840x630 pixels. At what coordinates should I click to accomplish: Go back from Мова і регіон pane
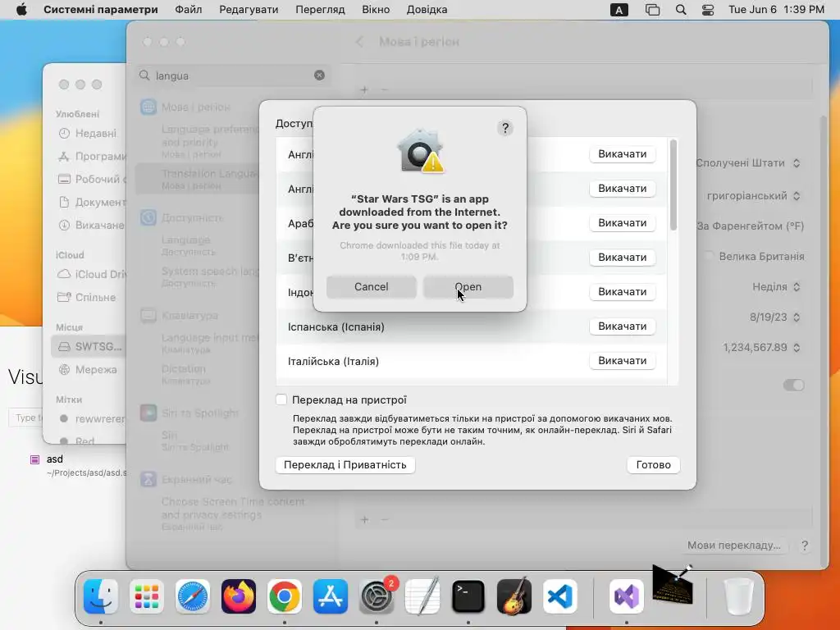click(359, 42)
